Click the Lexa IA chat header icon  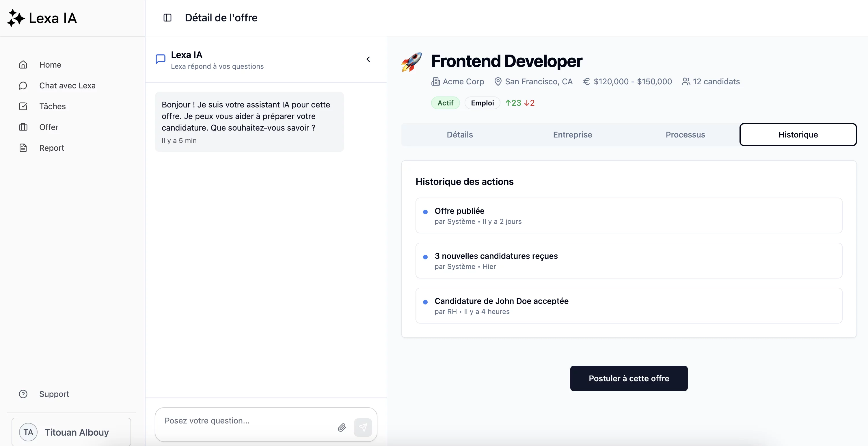tap(160, 59)
